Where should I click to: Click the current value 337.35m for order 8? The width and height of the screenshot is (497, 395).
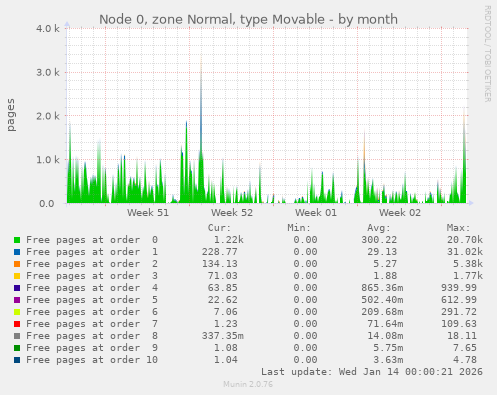223,336
